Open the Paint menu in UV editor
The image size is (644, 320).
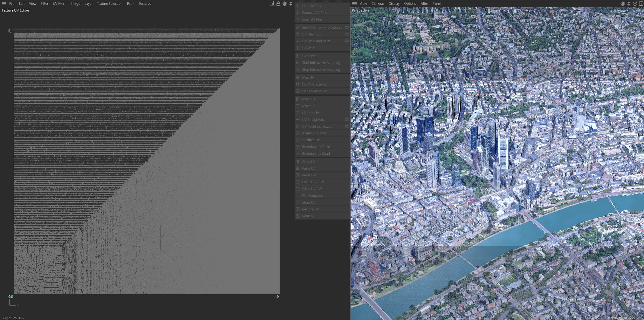[x=130, y=4]
